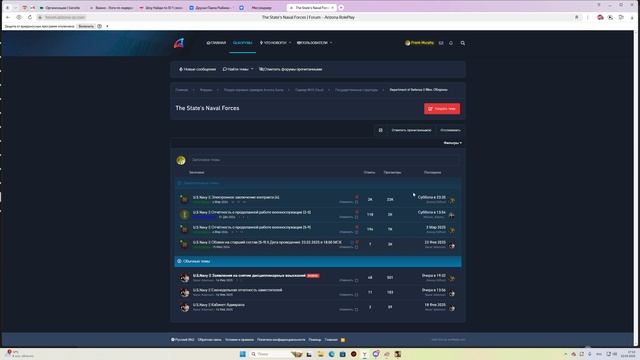
Task: Open starter avatar of Заявления на снятие взысканий thread
Action: point(184,278)
